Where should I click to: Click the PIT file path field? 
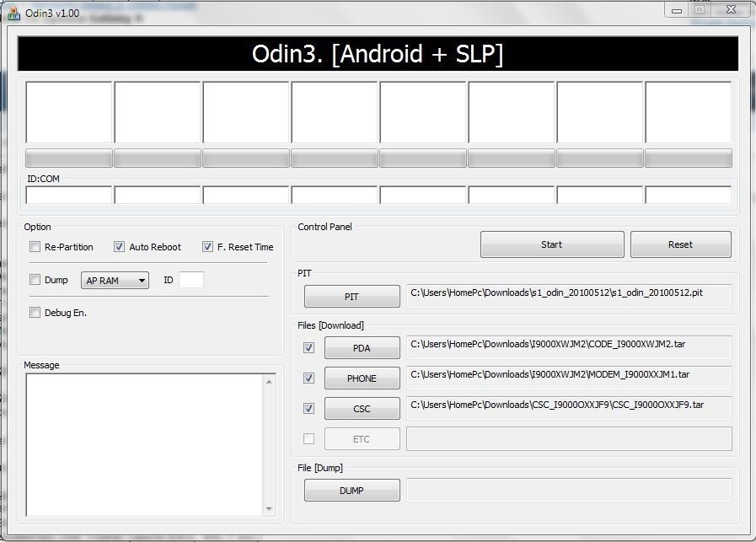569,296
